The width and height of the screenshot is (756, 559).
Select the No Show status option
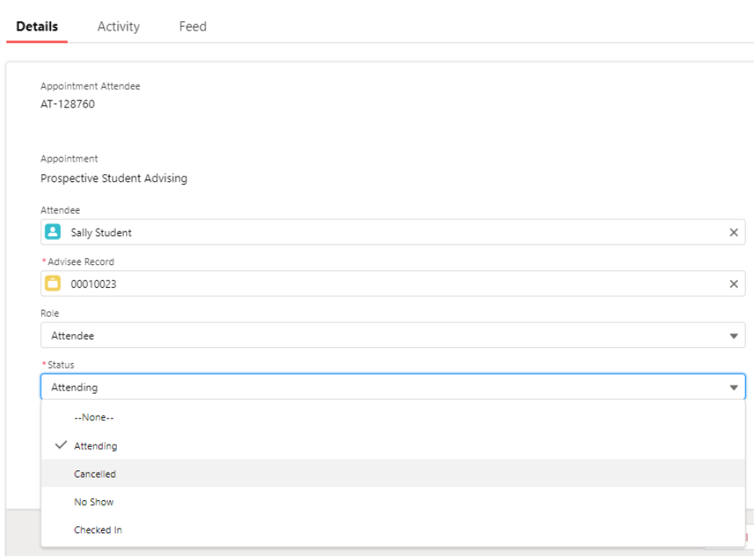tap(93, 502)
